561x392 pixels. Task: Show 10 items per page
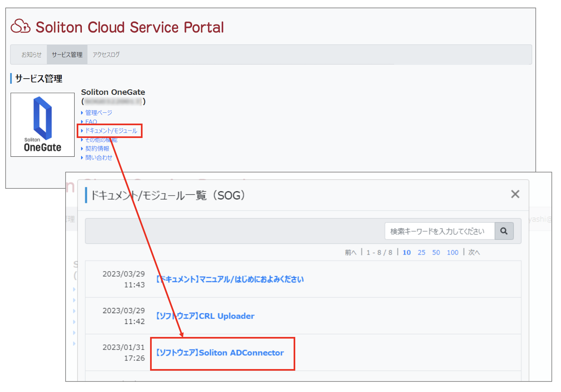[407, 252]
